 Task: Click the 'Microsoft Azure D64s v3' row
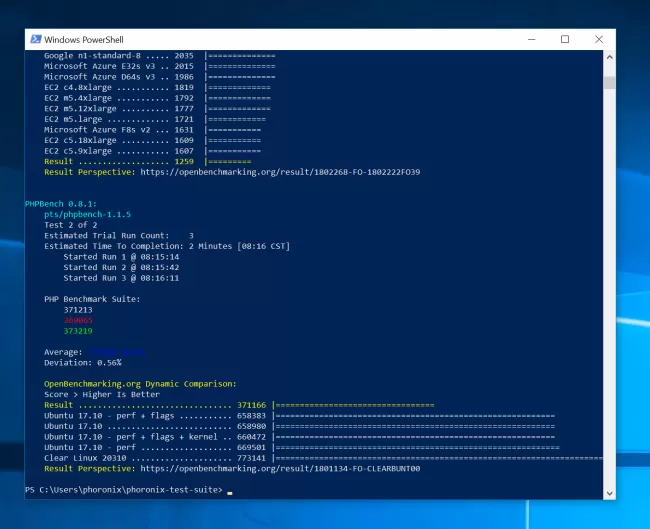160,77
